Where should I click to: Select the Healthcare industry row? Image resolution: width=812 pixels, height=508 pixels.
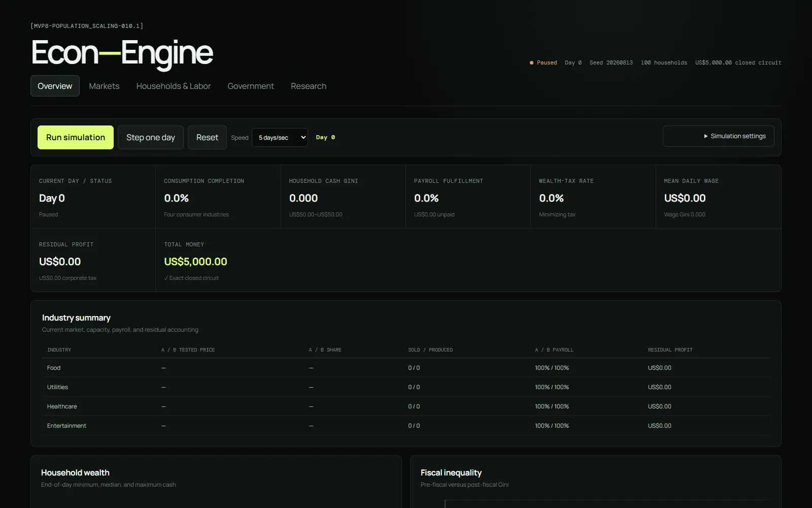pos(406,406)
